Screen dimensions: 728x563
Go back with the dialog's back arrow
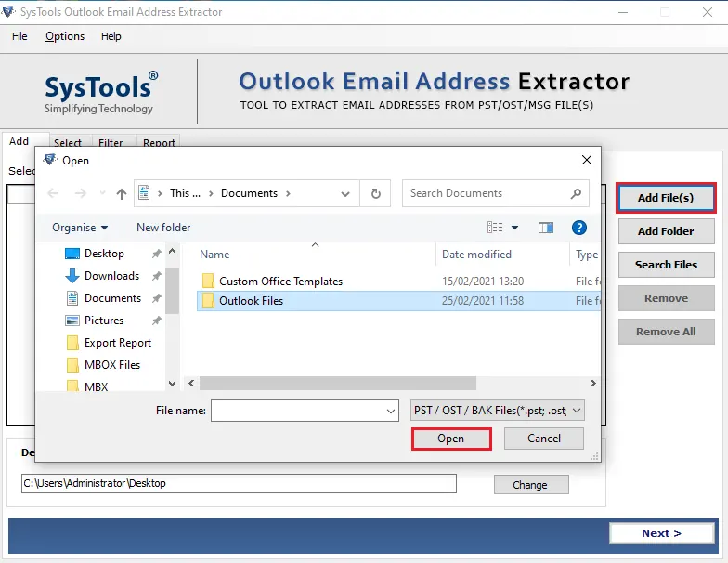click(x=54, y=193)
